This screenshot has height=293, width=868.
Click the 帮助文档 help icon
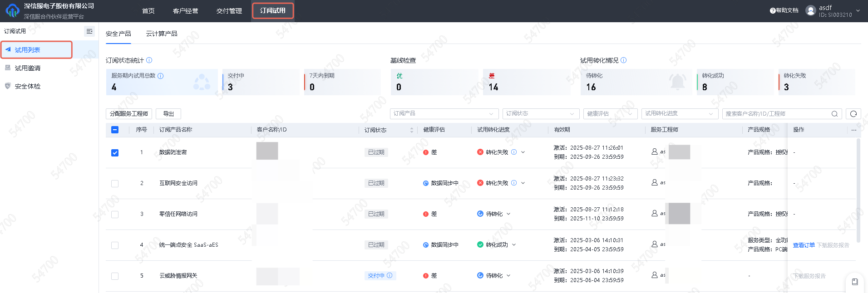[773, 10]
